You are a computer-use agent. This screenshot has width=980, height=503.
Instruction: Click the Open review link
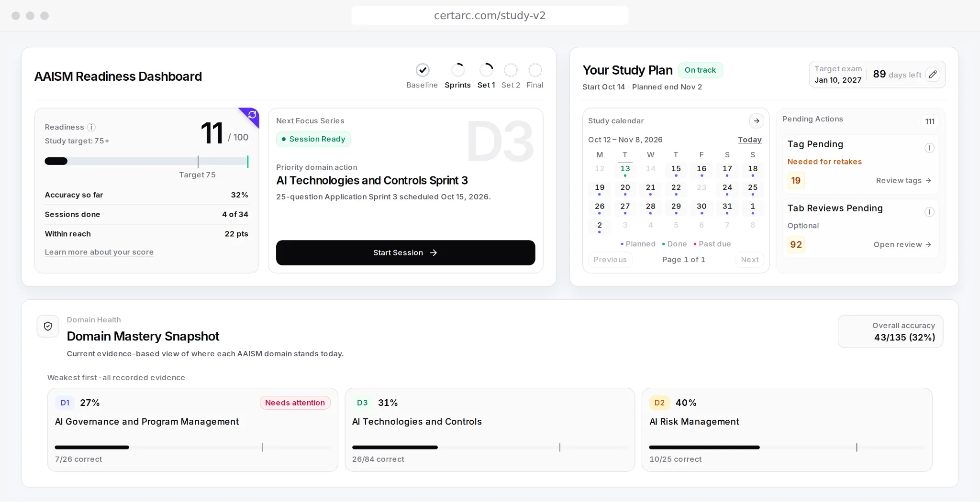(902, 244)
